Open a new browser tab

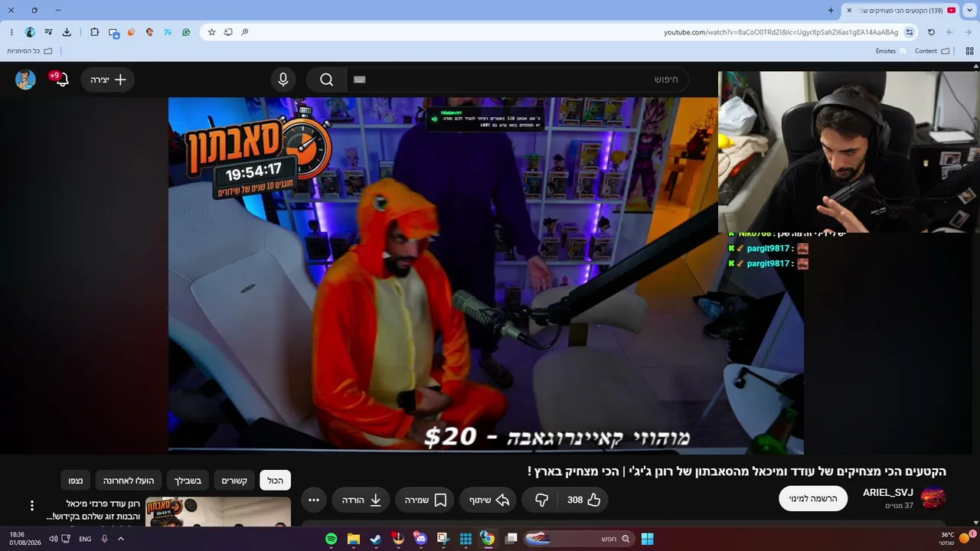point(831,10)
